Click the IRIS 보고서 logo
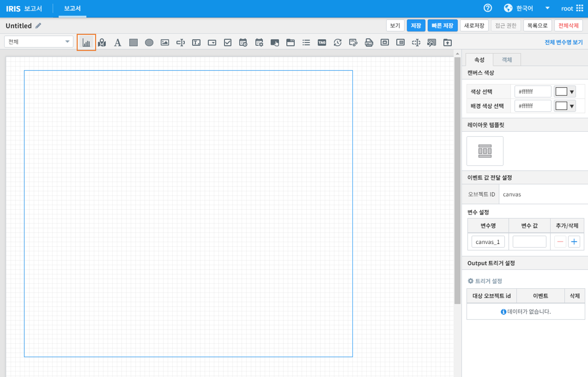The height and width of the screenshot is (377, 588). [24, 9]
